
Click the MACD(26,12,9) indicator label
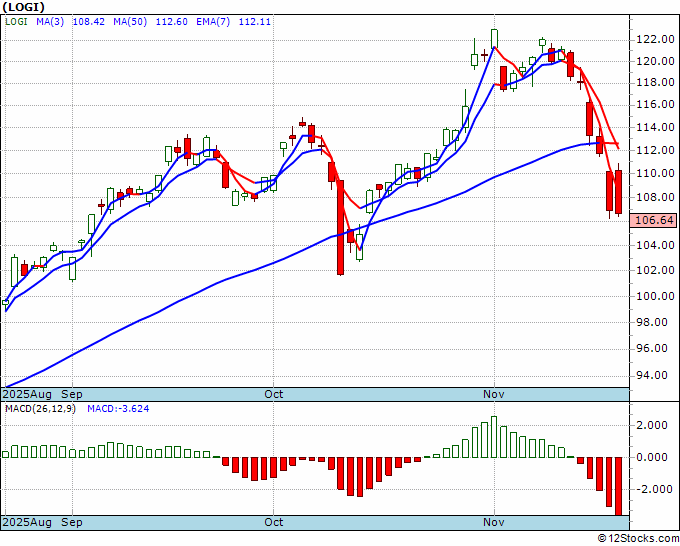(40, 409)
